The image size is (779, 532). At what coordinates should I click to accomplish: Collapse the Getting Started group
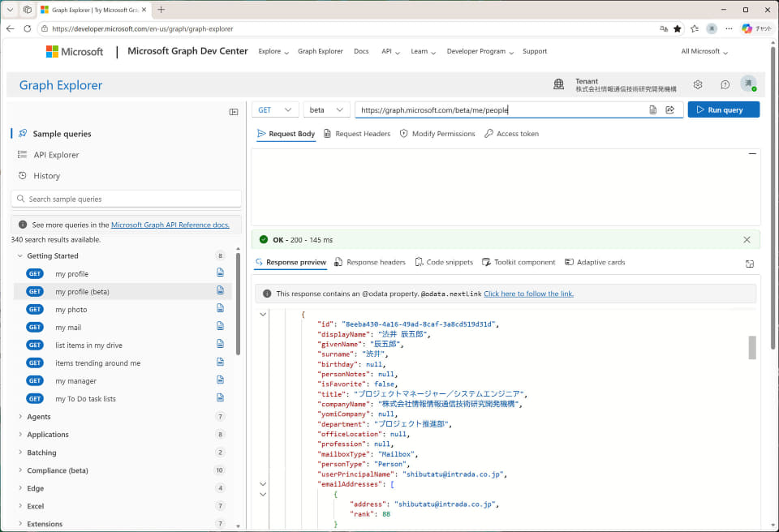click(x=19, y=255)
